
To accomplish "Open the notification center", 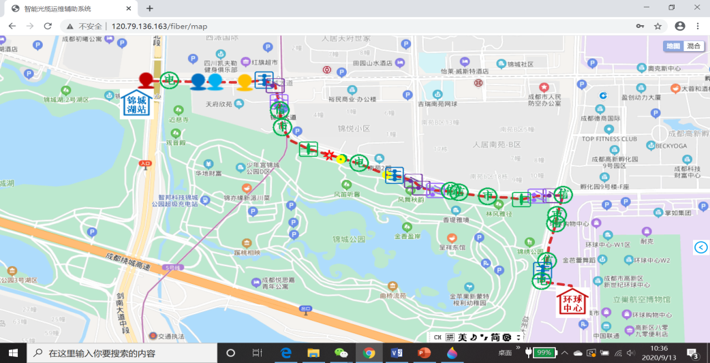I will click(692, 353).
